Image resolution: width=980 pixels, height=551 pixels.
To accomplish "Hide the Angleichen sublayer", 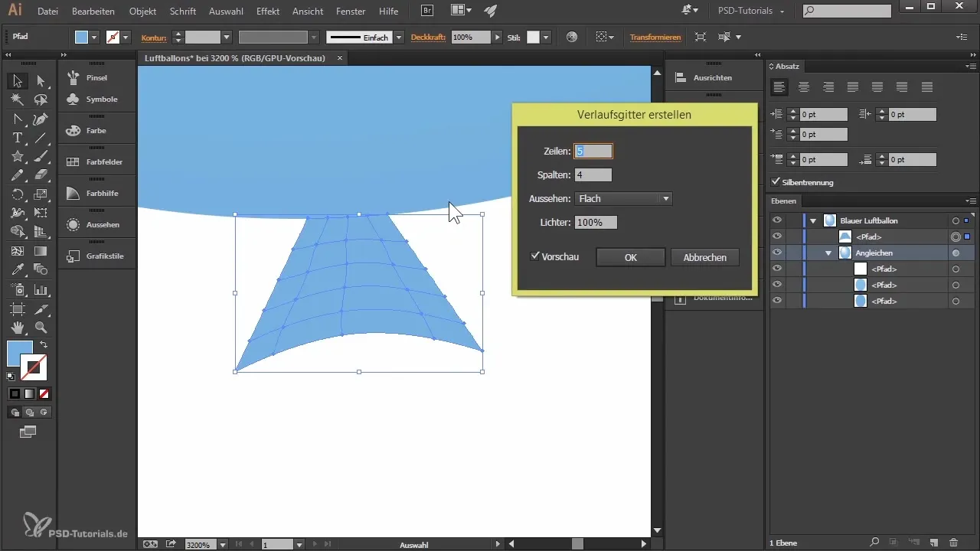I will pos(777,253).
